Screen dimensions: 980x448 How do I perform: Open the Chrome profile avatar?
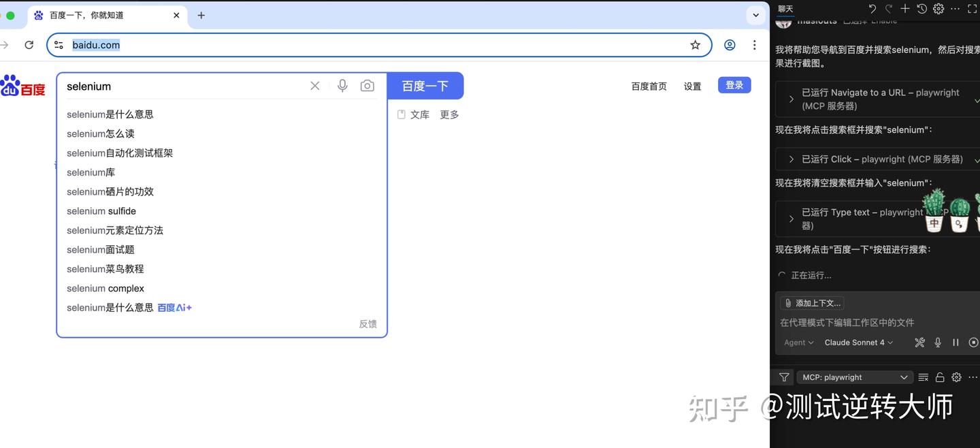pyautogui.click(x=730, y=45)
